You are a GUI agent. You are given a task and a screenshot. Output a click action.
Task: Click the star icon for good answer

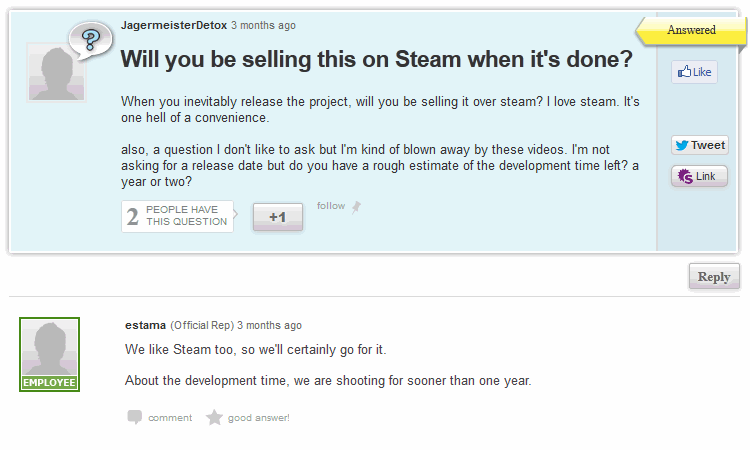(x=214, y=418)
